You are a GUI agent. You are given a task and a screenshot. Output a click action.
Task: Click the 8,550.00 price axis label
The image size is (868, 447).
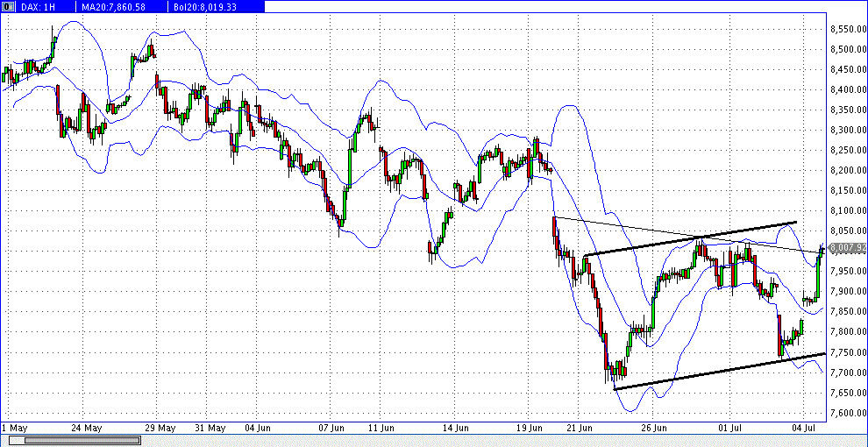[x=849, y=29]
